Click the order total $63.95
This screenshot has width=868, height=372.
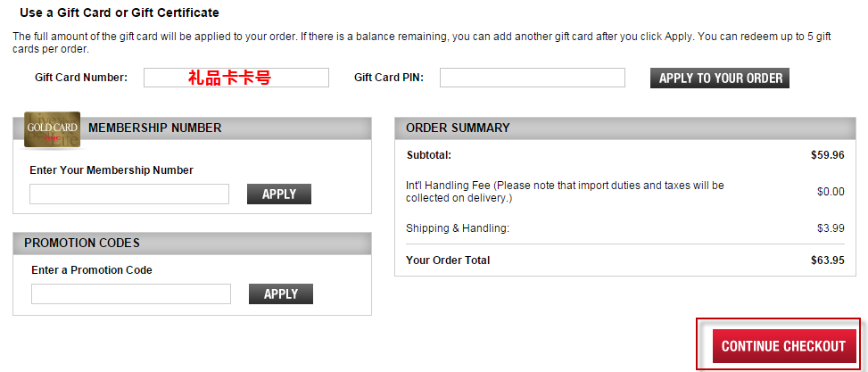coord(828,260)
